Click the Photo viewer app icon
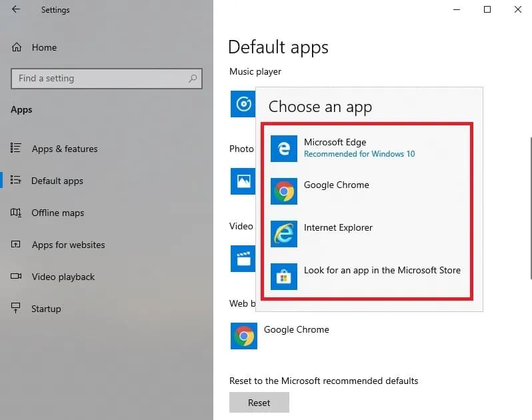Image resolution: width=532 pixels, height=420 pixels. point(242,181)
